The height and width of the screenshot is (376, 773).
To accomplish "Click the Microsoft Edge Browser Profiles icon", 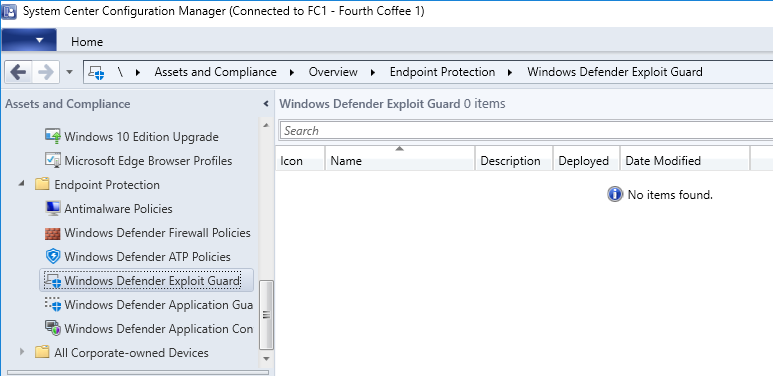I will pos(53,161).
